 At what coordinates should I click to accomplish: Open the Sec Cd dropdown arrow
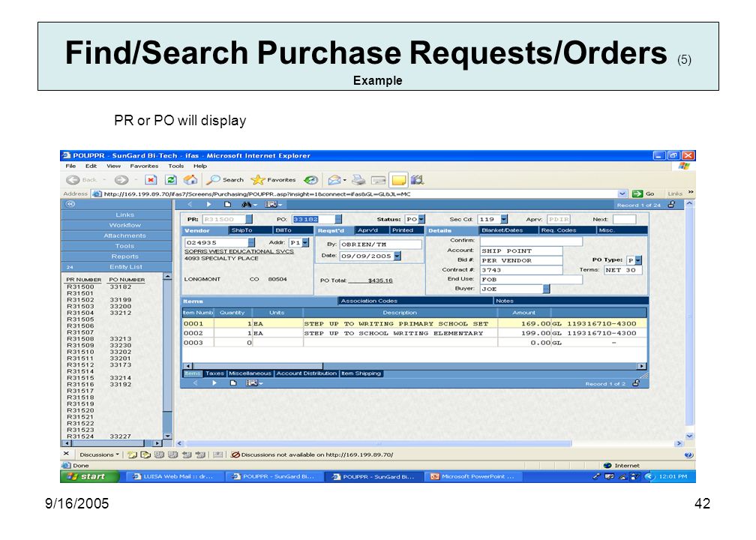pyautogui.click(x=504, y=219)
